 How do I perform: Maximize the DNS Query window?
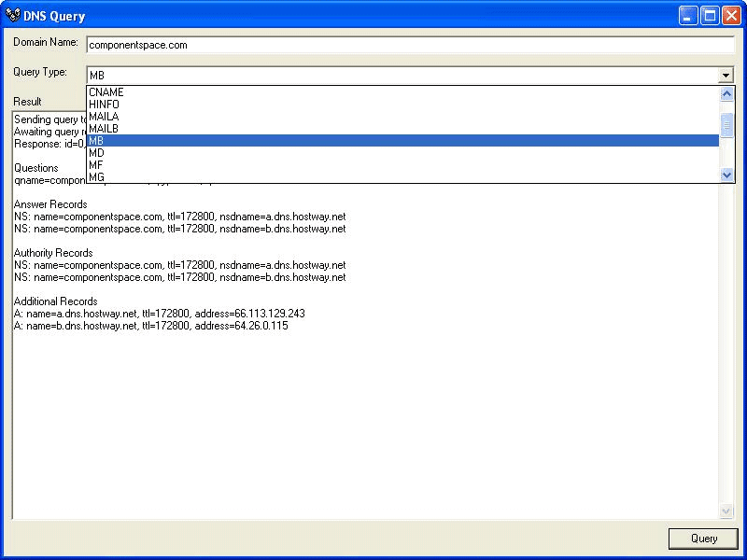(710, 16)
